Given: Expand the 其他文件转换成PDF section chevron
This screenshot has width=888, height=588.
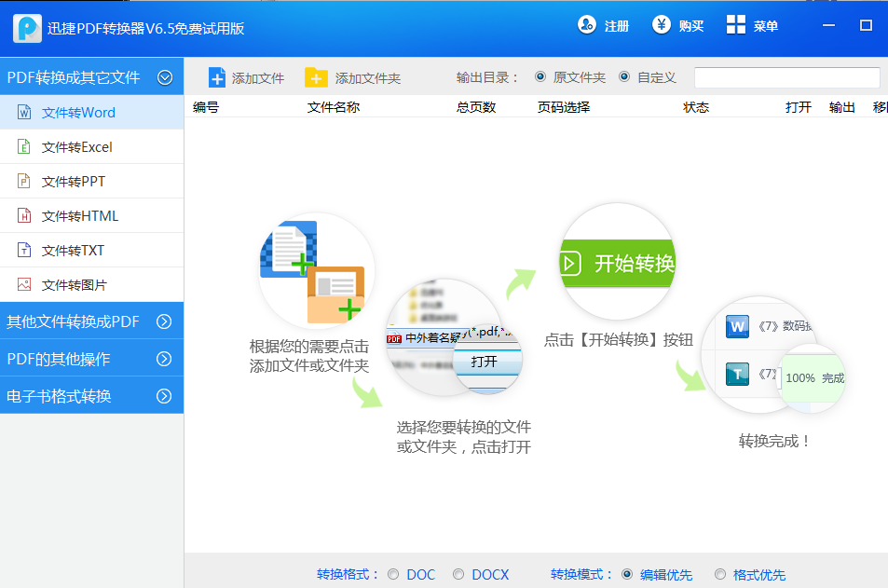Looking at the screenshot, I should (x=164, y=321).
